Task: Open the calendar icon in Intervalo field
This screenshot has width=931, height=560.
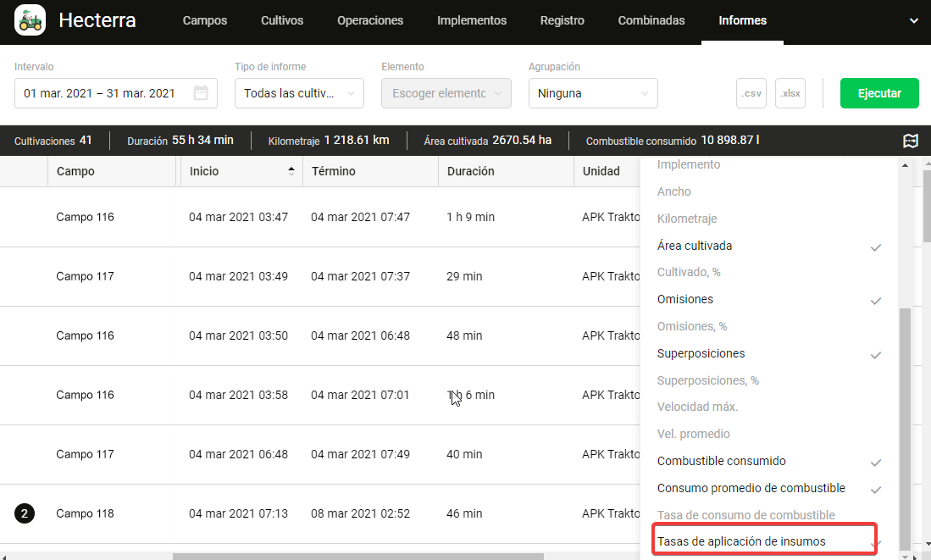Action: point(201,93)
